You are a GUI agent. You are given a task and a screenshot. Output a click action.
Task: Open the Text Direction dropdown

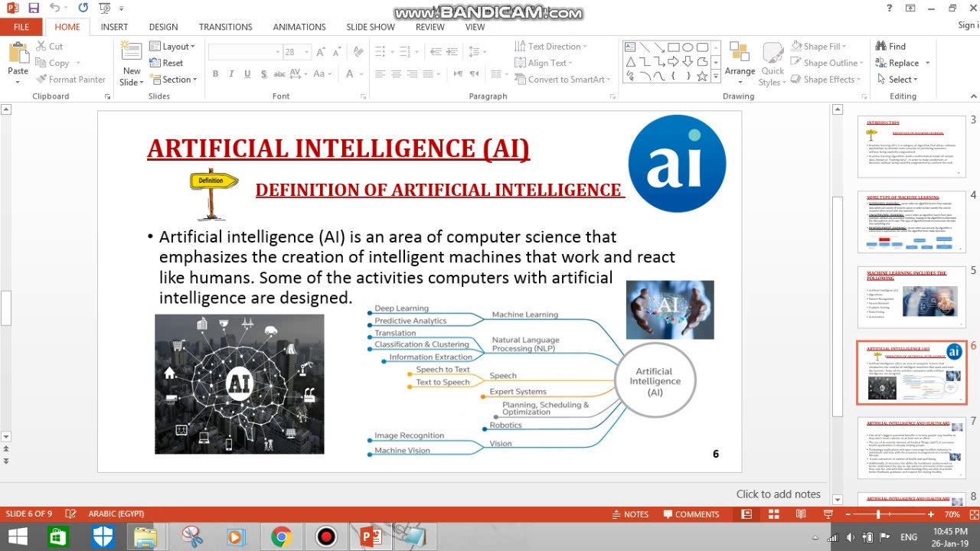pyautogui.click(x=550, y=47)
